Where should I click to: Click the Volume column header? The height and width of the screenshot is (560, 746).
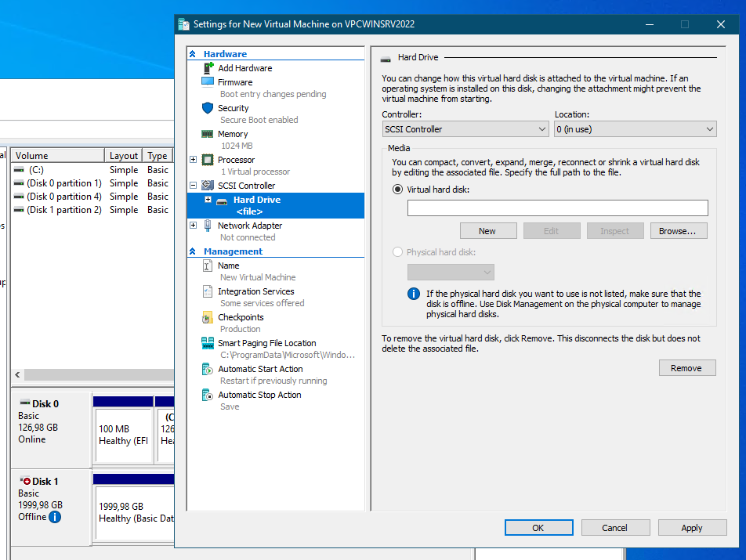pyautogui.click(x=57, y=155)
